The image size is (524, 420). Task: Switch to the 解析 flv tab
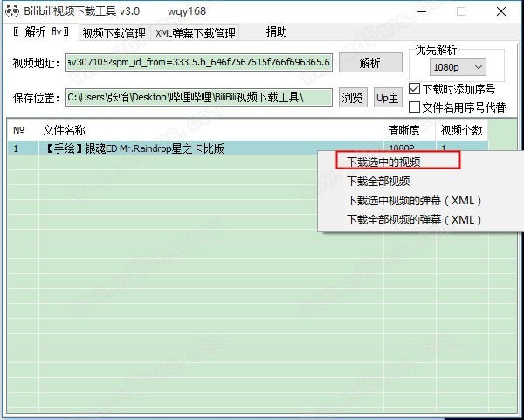(x=41, y=31)
